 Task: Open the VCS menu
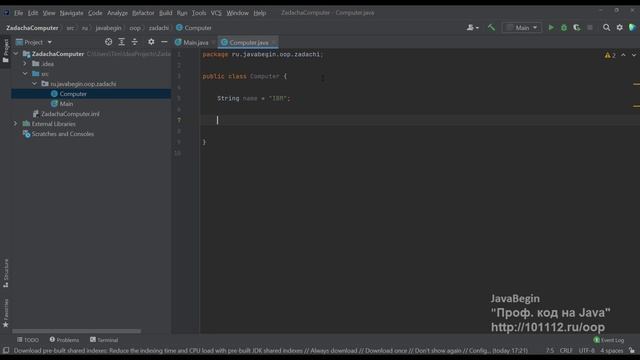[x=216, y=13]
